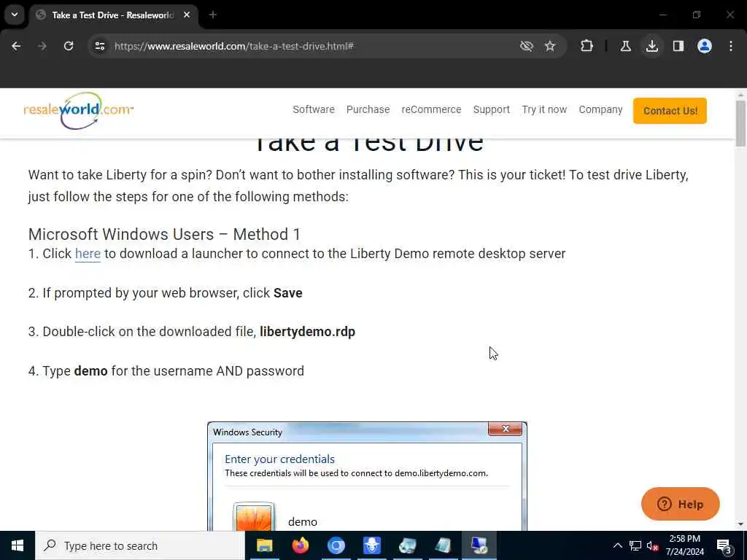
Task: Open the teal notebook taskbar app
Action: coord(443,545)
